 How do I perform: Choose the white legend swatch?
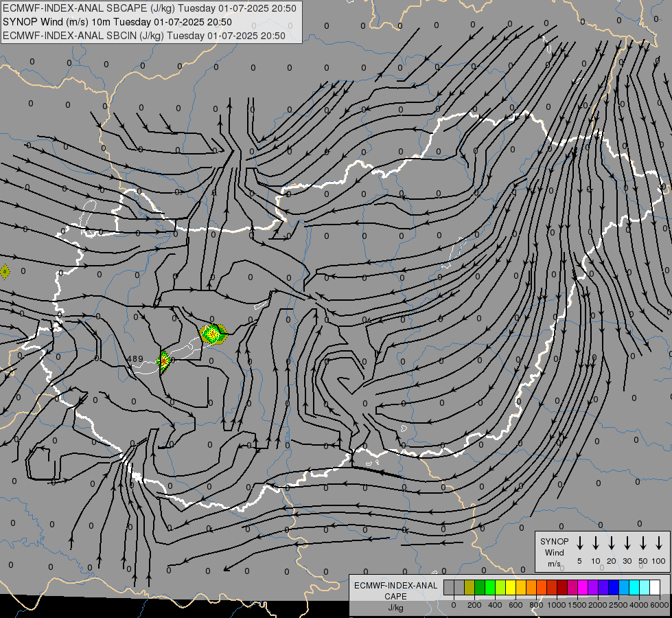[x=654, y=588]
